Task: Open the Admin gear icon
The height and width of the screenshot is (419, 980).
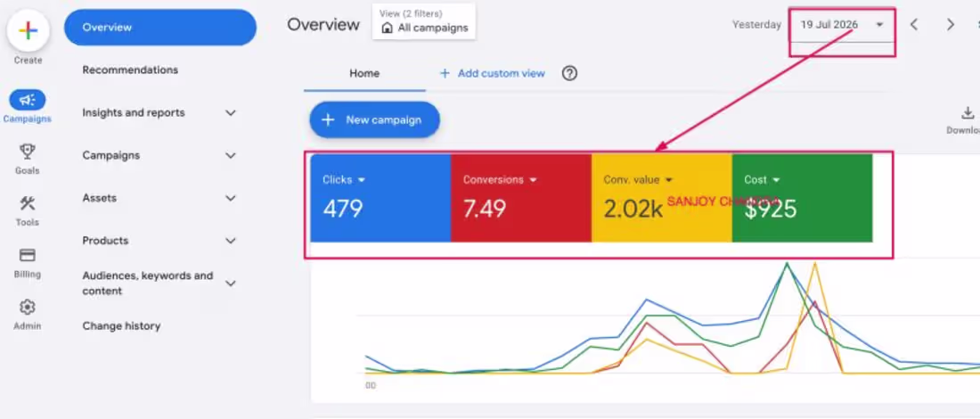Action: click(27, 307)
